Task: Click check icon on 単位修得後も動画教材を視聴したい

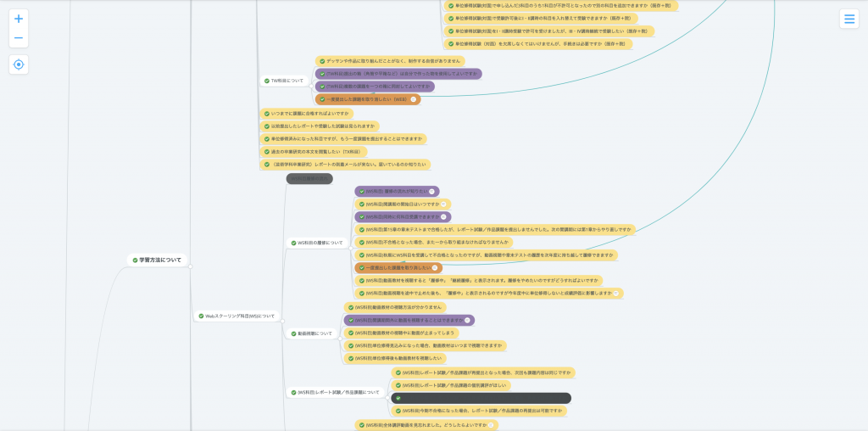Action: pyautogui.click(x=350, y=358)
